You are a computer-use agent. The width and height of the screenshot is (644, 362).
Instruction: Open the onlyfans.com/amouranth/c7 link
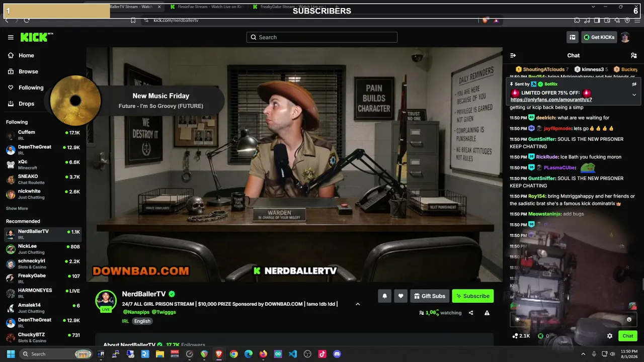point(551,100)
